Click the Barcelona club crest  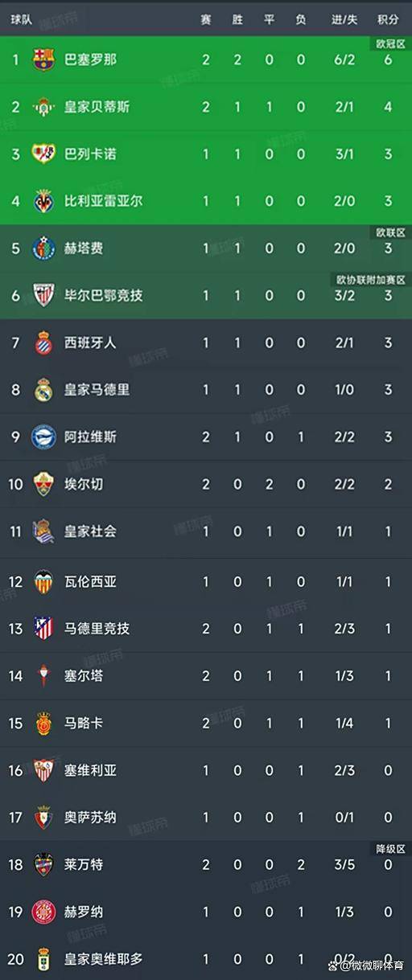click(43, 59)
